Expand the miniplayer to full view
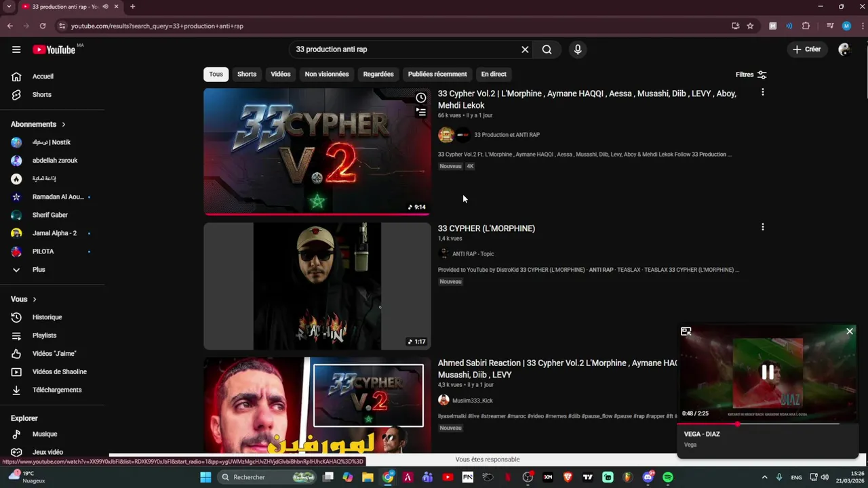This screenshot has height=488, width=868. point(686,331)
